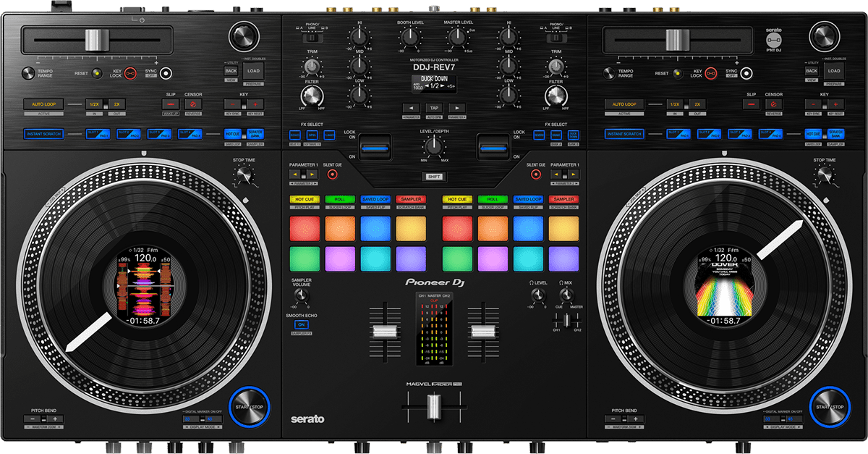868x454 pixels.
Task: Select SAVED LOOP pad mode on right deck
Action: 527,197
